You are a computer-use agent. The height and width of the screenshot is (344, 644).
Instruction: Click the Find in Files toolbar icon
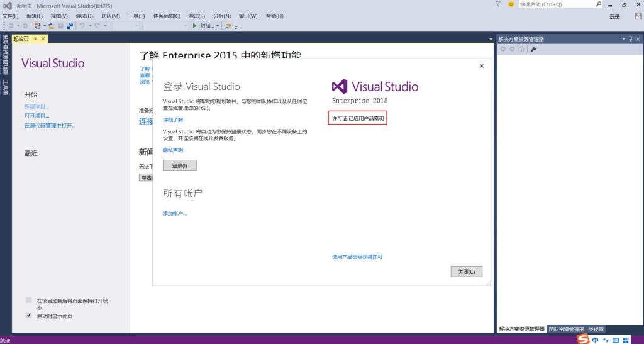[x=228, y=26]
